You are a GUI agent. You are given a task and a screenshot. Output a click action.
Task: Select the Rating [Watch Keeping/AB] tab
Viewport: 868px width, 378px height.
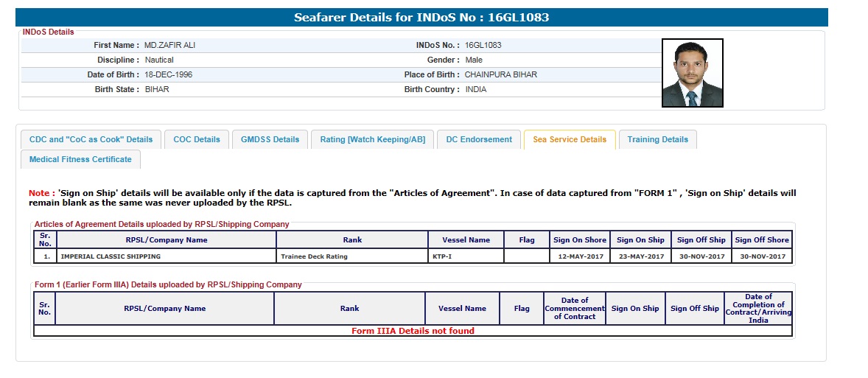coord(372,139)
